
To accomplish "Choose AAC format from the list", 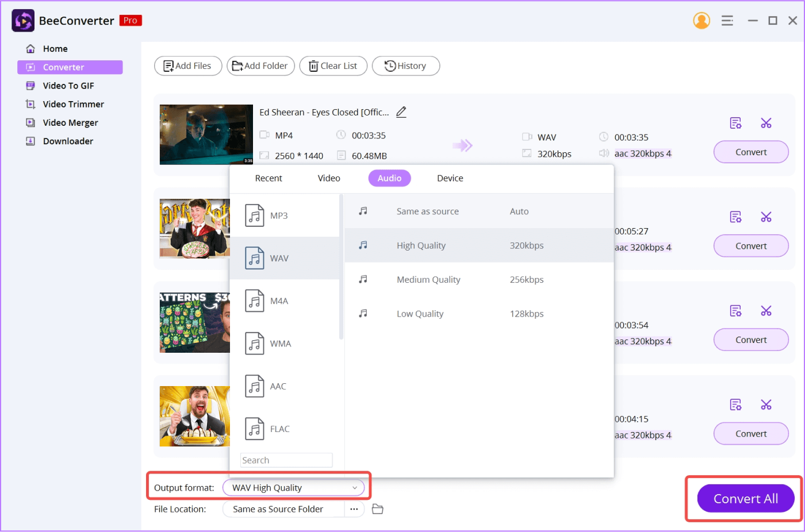I will point(285,386).
